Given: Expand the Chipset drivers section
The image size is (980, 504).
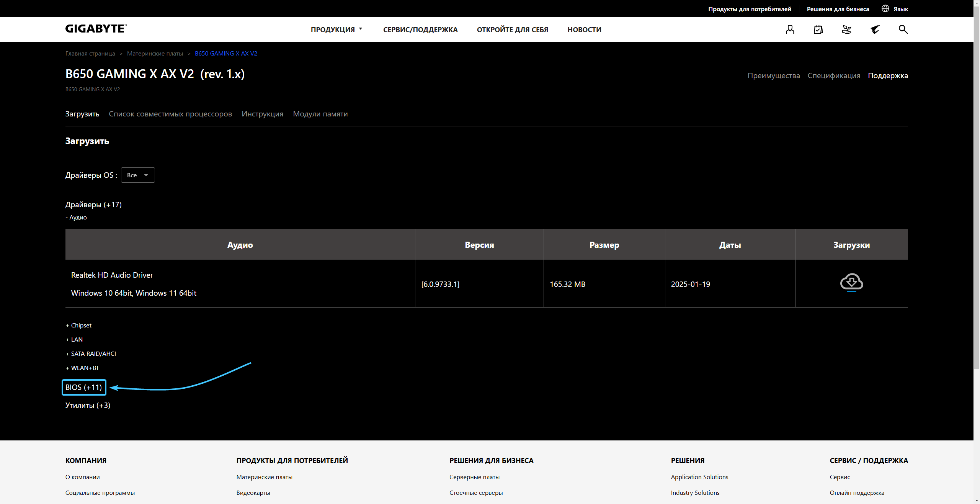Looking at the screenshot, I should [79, 325].
